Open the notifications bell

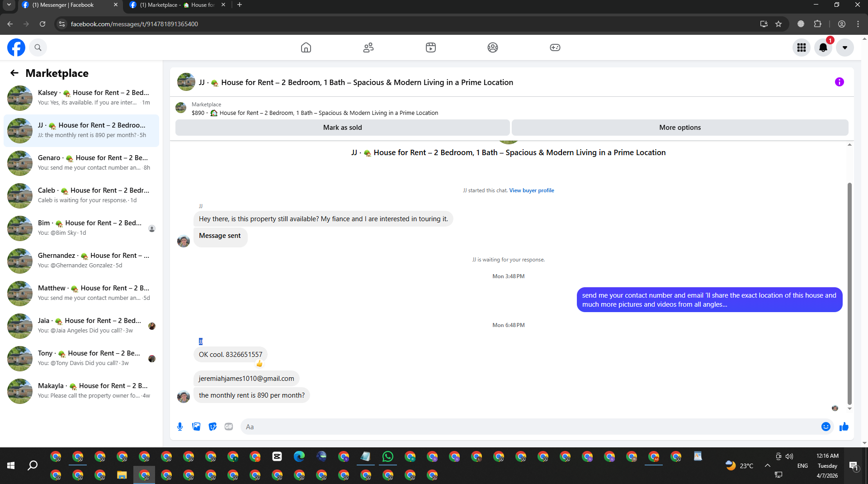823,47
